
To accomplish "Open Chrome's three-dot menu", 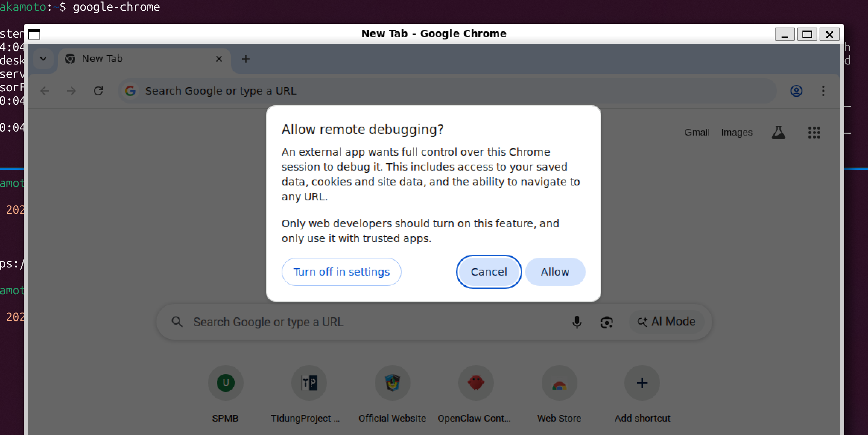I will [x=823, y=91].
